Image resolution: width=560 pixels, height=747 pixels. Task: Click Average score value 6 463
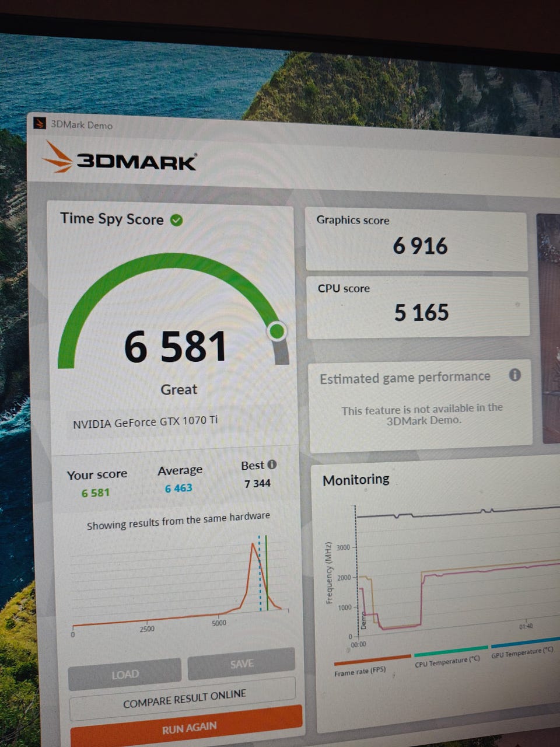[178, 488]
